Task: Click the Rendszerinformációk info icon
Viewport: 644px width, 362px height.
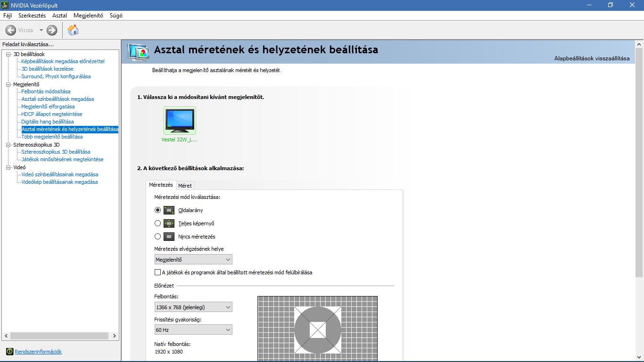Action: tap(9, 352)
